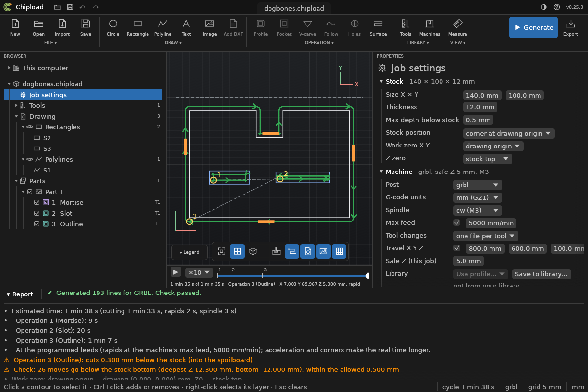The height and width of the screenshot is (392, 588).
Task: Select the dogbones.chipload file tab
Action: 294,8
